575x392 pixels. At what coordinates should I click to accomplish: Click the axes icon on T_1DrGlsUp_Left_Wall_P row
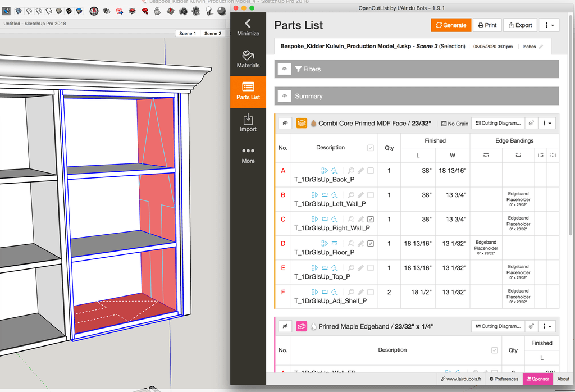[x=335, y=195]
